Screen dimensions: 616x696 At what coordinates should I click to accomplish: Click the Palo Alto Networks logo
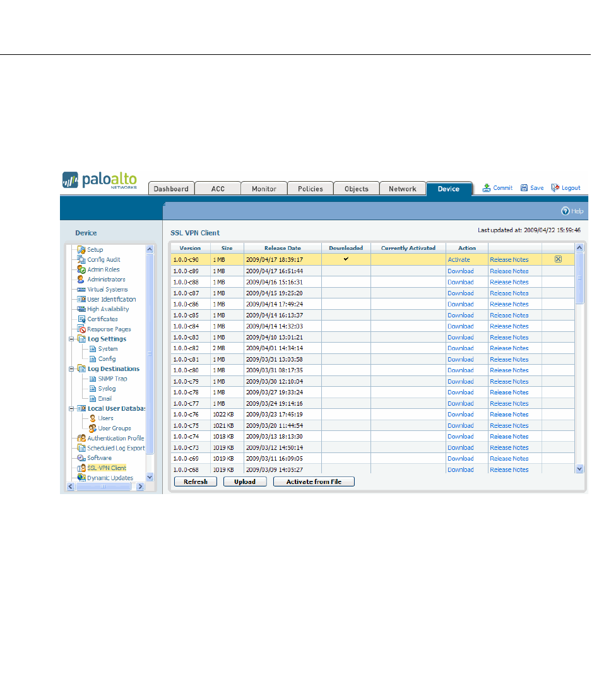point(100,180)
